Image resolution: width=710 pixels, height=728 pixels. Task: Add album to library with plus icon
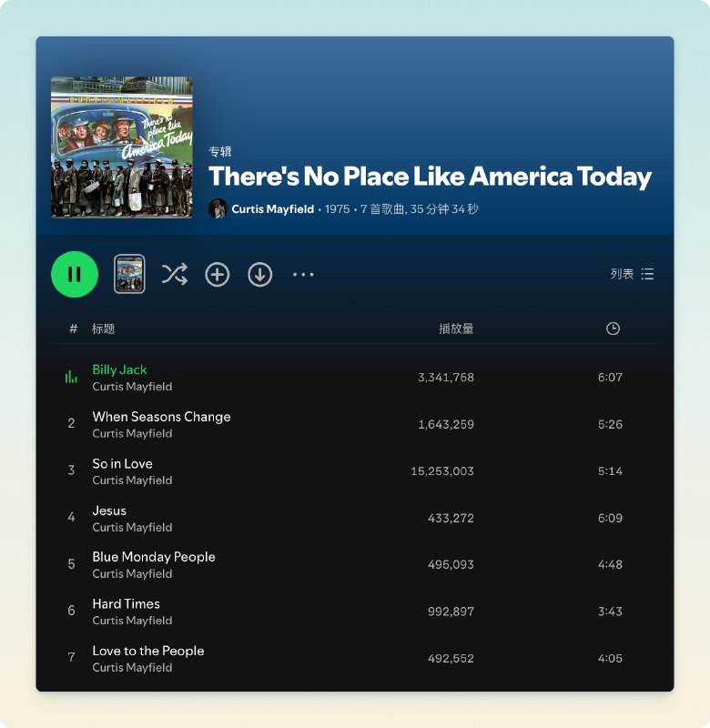pos(218,275)
